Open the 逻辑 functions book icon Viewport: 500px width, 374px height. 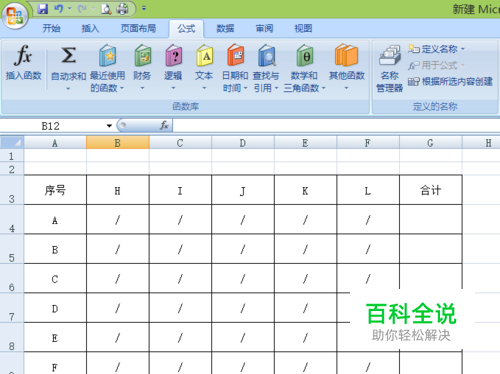pyautogui.click(x=173, y=55)
